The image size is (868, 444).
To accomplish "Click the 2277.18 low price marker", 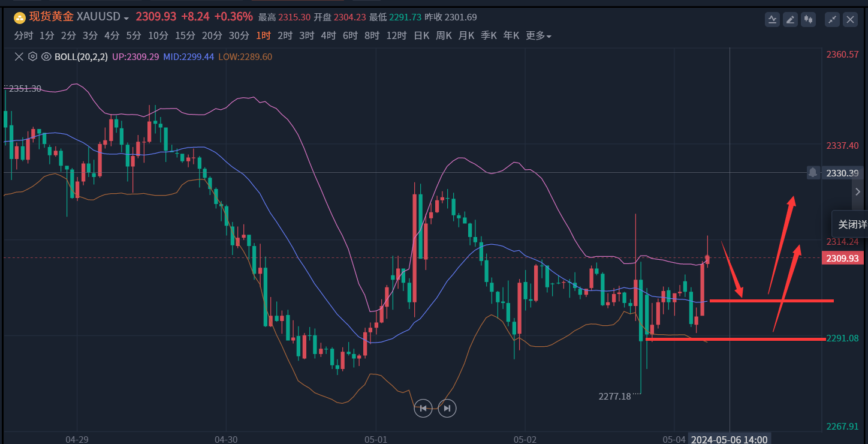I will point(614,396).
